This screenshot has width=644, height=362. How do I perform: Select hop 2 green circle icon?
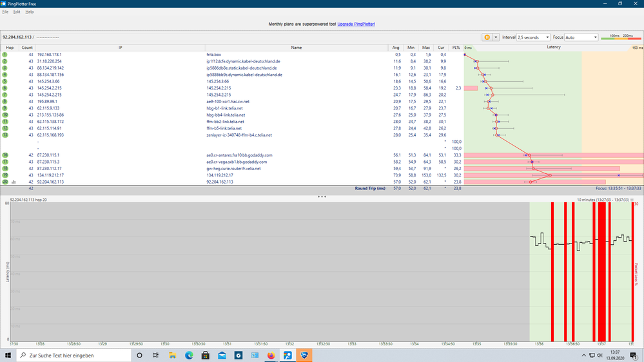pyautogui.click(x=5, y=61)
